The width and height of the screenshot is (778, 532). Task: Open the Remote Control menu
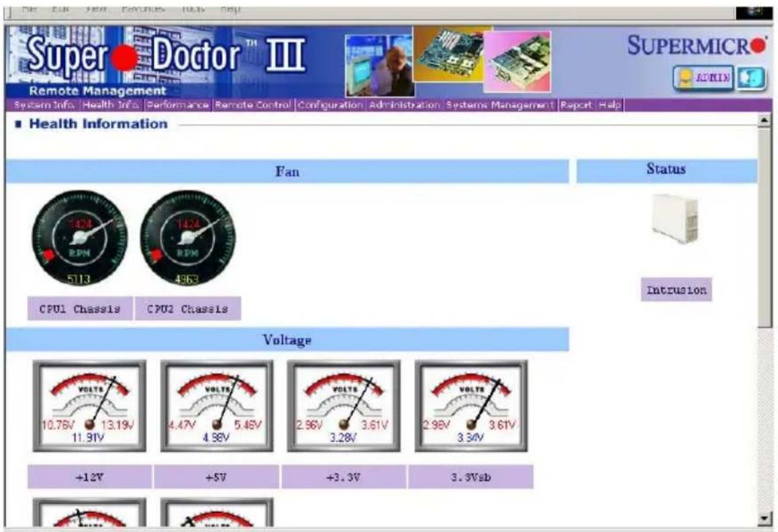click(x=252, y=105)
